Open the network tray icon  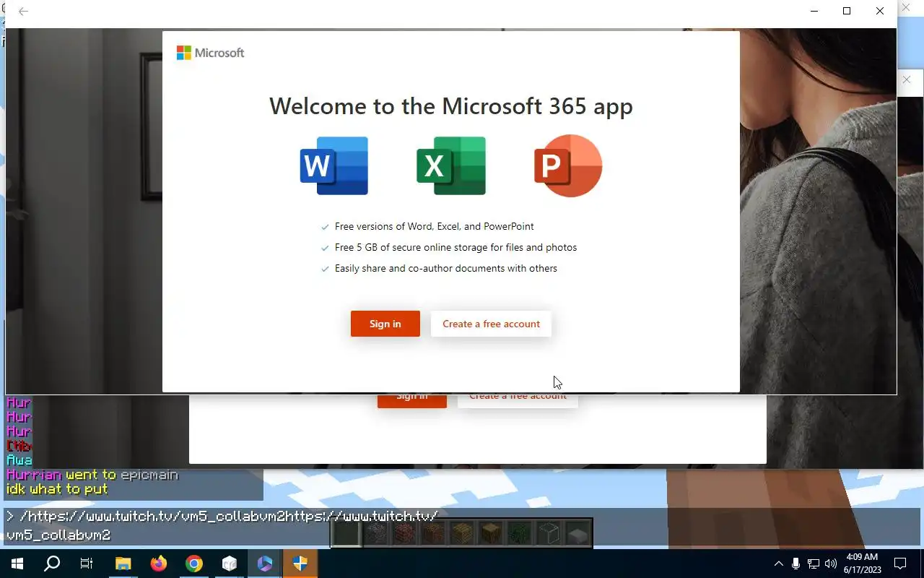point(813,564)
